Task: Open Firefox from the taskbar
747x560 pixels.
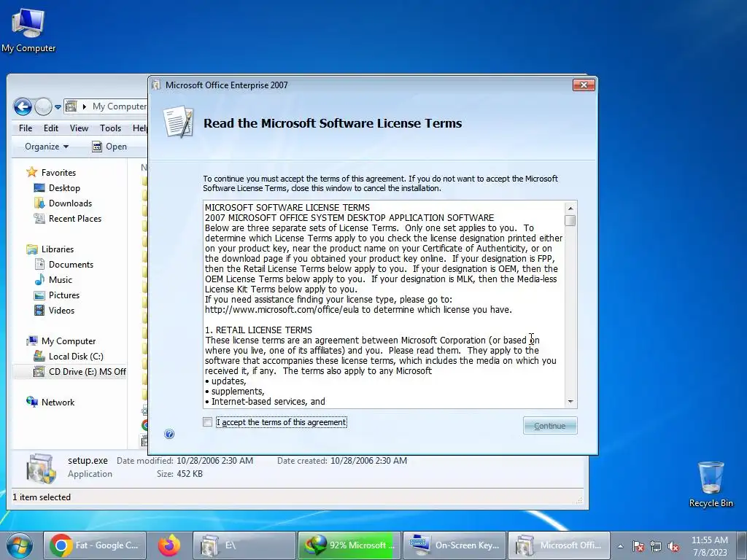Action: click(169, 545)
